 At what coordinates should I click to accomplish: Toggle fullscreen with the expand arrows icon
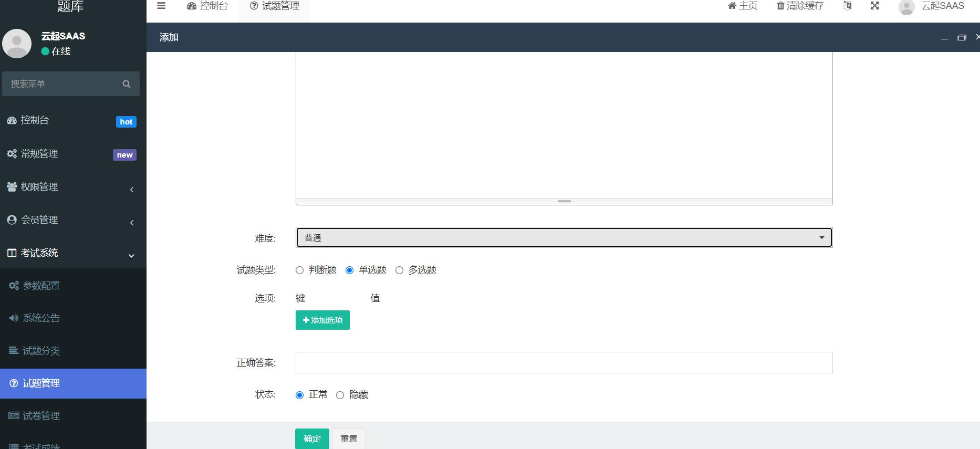click(x=875, y=6)
